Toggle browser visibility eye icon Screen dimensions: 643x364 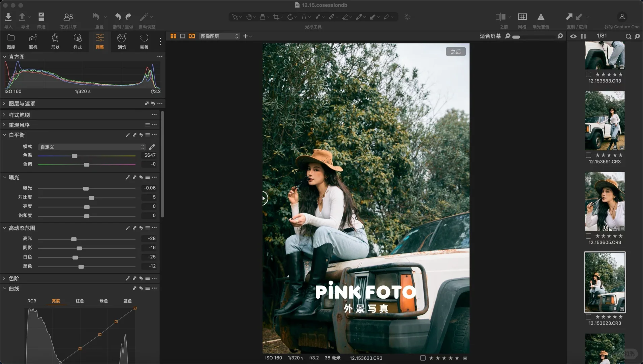point(573,36)
